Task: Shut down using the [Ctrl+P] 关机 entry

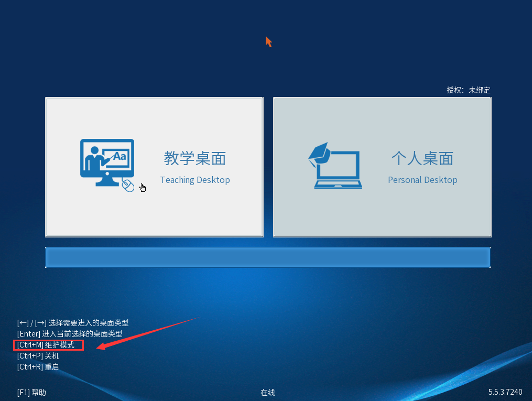Action: click(x=38, y=356)
